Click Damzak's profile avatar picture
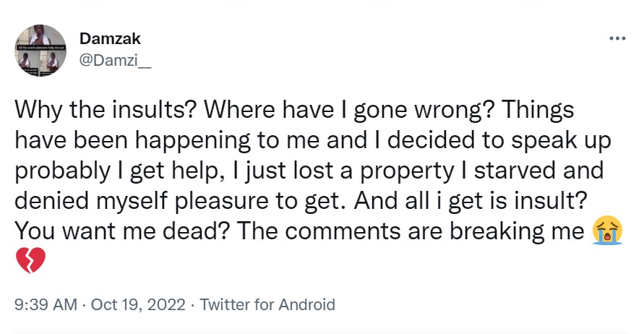The width and height of the screenshot is (644, 334). (x=42, y=51)
